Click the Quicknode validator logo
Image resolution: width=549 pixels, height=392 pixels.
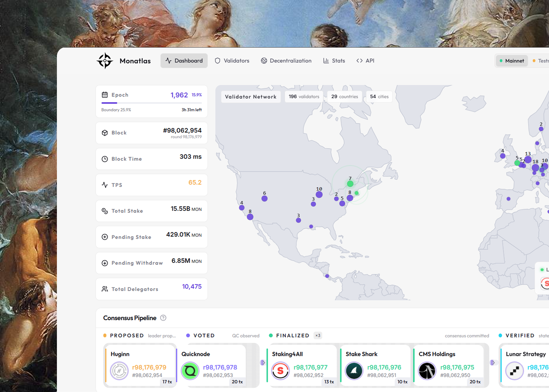190,371
